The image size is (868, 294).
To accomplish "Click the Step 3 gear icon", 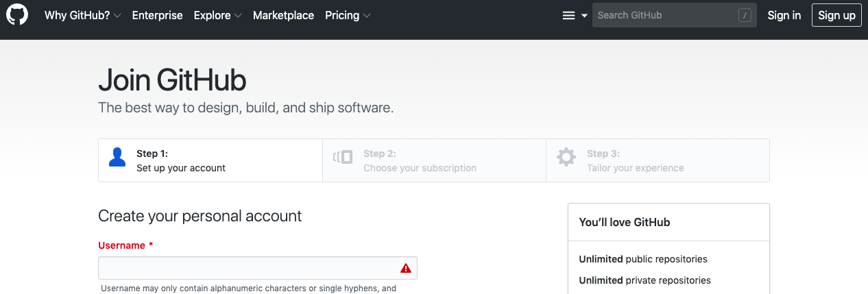I will click(566, 157).
